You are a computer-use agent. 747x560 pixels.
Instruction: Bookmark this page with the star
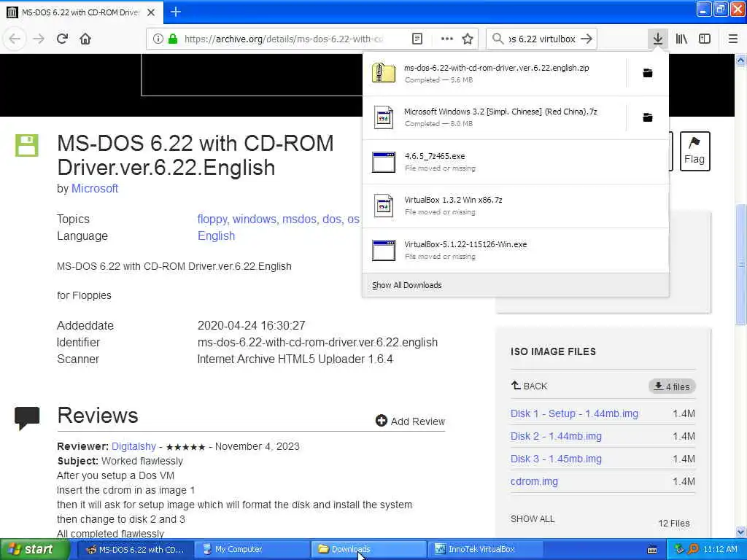coord(468,39)
